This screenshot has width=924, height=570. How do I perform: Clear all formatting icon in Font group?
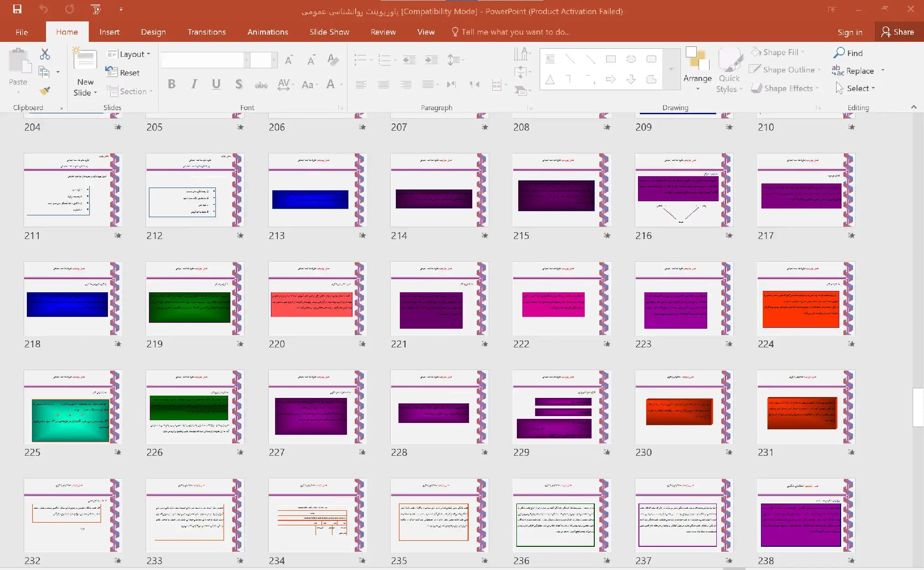coord(333,60)
